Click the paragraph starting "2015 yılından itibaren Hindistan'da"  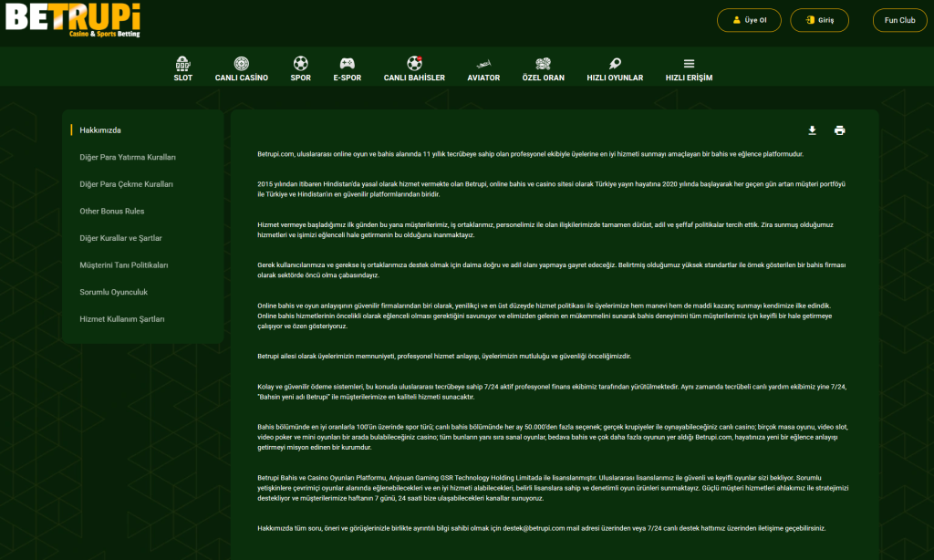[551, 190]
